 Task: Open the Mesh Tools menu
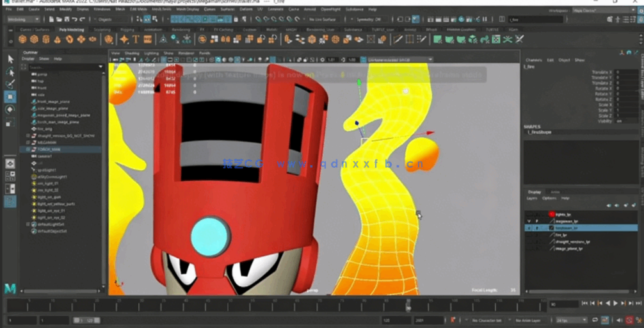coord(161,10)
